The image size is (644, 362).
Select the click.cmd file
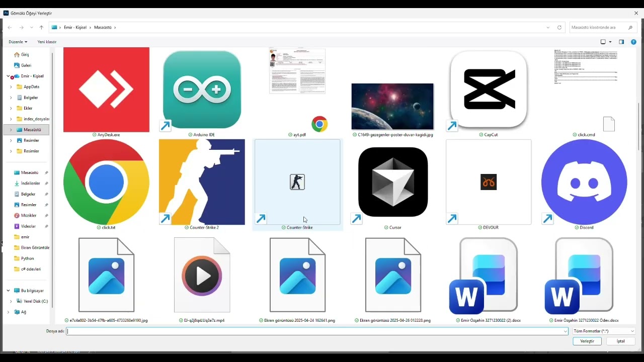tap(584, 89)
